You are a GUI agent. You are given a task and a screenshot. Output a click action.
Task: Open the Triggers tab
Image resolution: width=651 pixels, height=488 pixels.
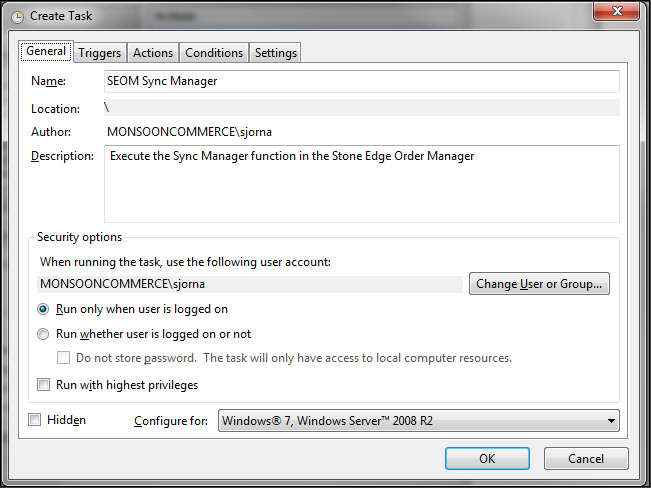tap(100, 53)
